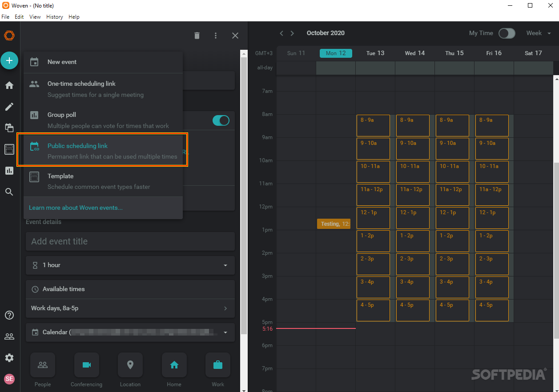Select New event from the menu

[103, 62]
